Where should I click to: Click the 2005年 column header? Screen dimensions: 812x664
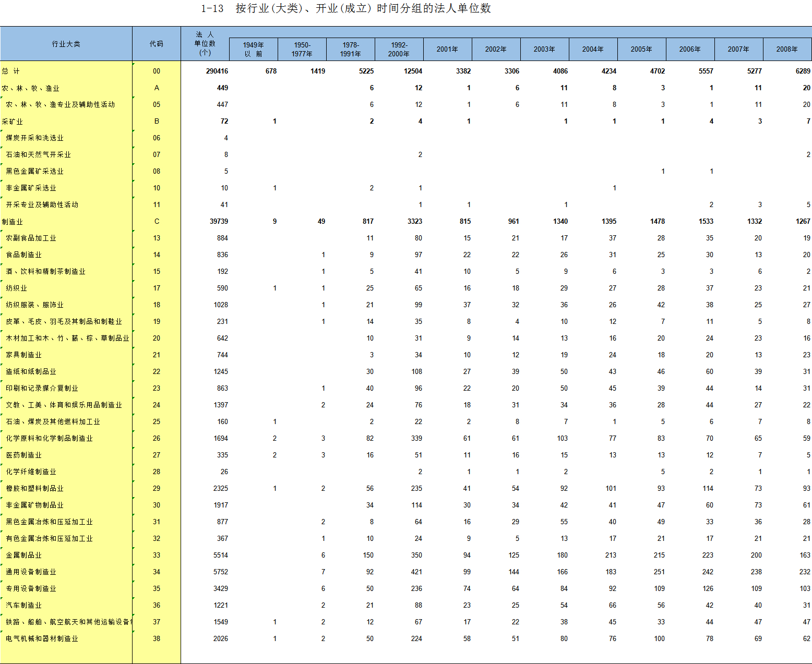[642, 50]
